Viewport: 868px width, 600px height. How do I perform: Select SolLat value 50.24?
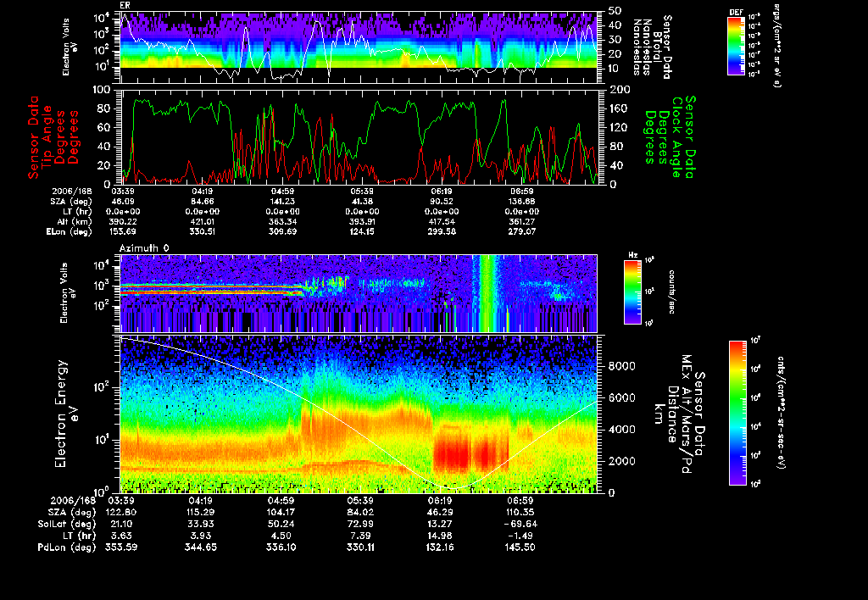[x=280, y=524]
